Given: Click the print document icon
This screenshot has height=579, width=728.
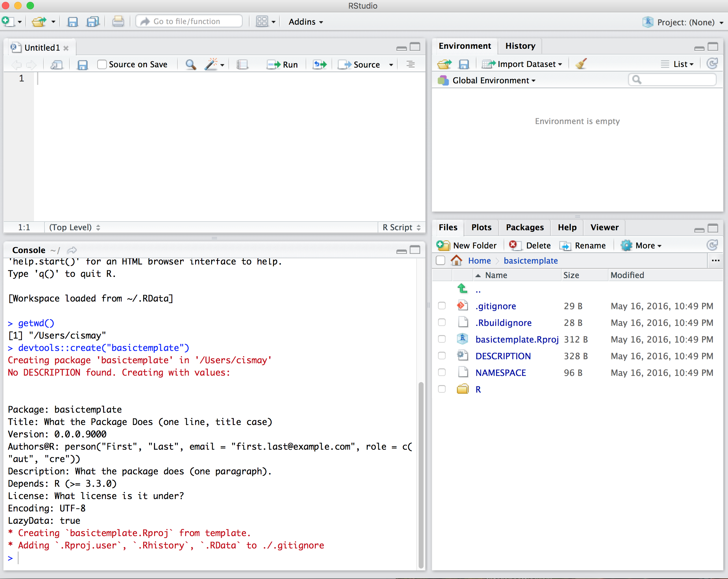Looking at the screenshot, I should tap(118, 22).
